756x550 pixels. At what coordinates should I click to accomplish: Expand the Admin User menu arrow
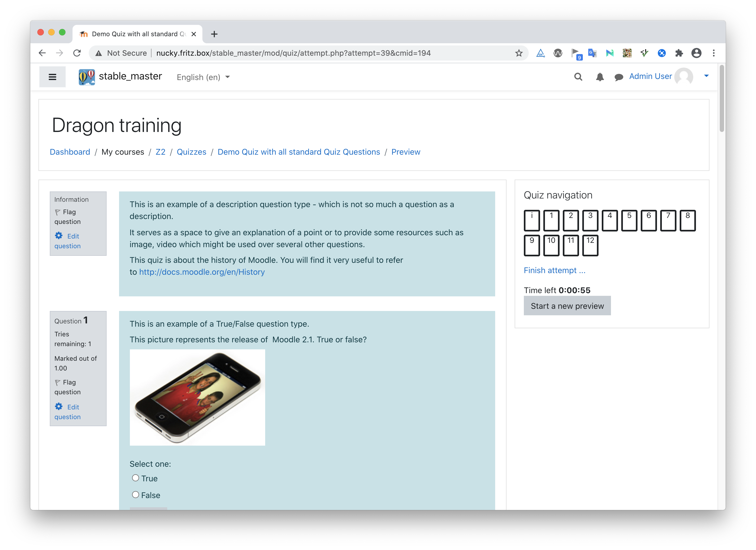pos(706,76)
